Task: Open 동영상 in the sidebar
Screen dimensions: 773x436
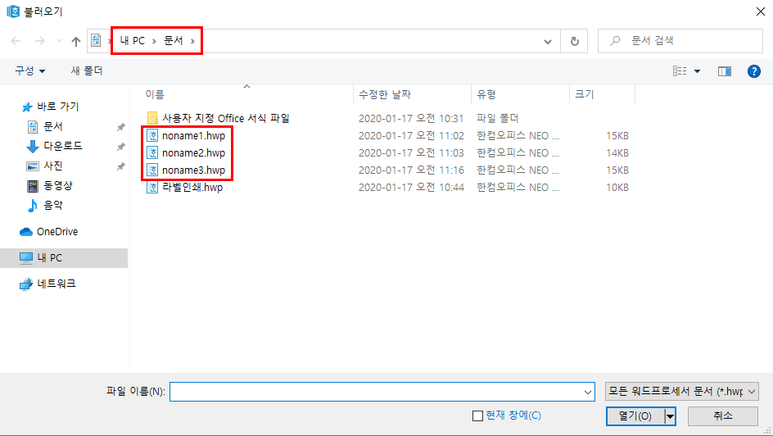Action: pyautogui.click(x=58, y=186)
